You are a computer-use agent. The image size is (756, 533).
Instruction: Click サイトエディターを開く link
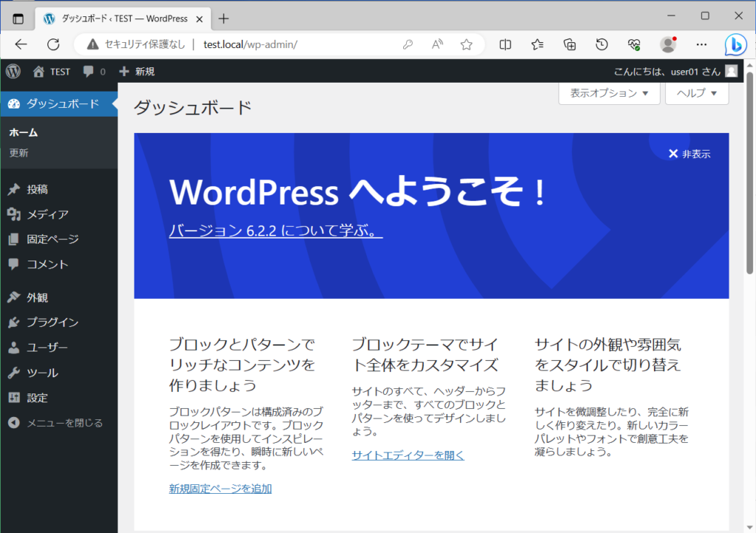pyautogui.click(x=408, y=455)
